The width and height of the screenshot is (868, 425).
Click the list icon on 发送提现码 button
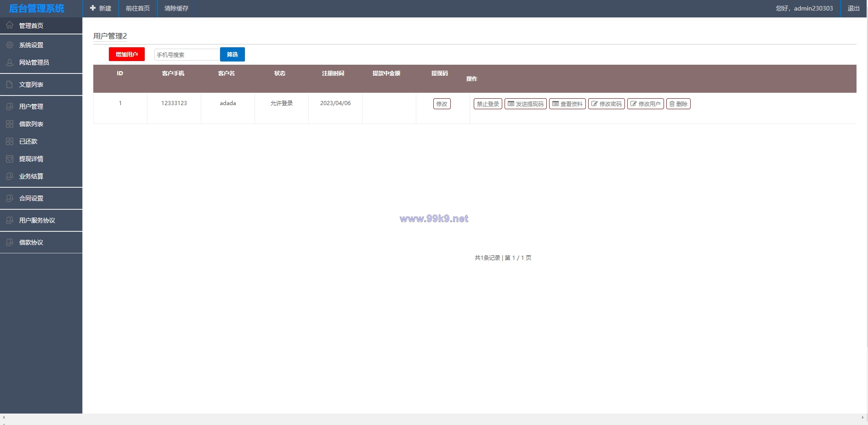(511, 104)
